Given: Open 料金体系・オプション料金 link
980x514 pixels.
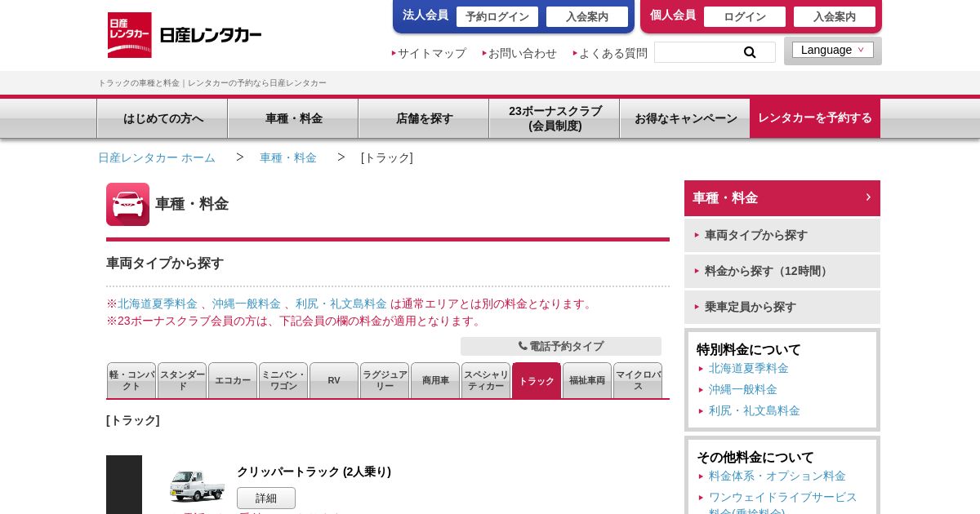Looking at the screenshot, I should click(x=777, y=476).
